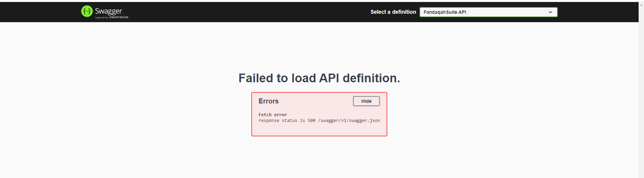Click the green Swagger logo icon

point(87,11)
